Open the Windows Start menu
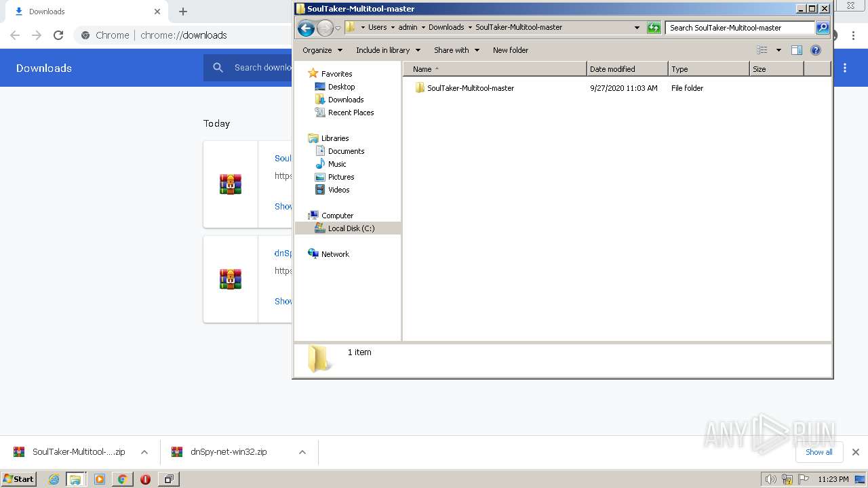This screenshot has height=488, width=868. click(x=19, y=479)
